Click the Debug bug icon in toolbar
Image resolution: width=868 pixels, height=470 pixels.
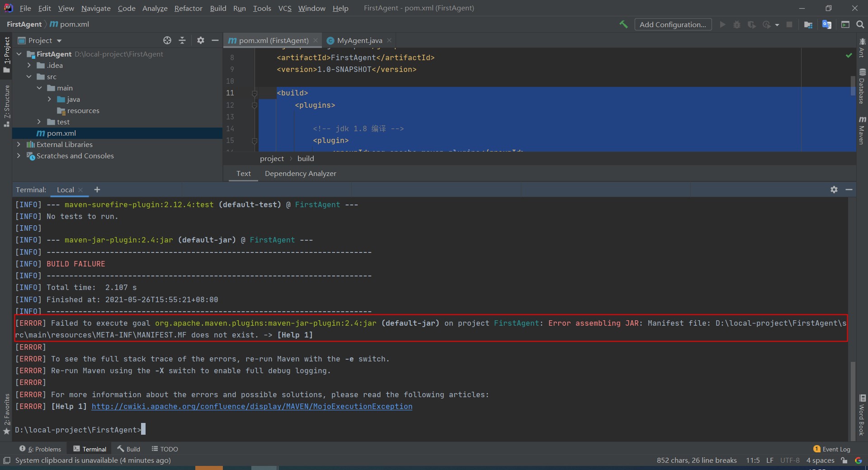[x=737, y=24]
